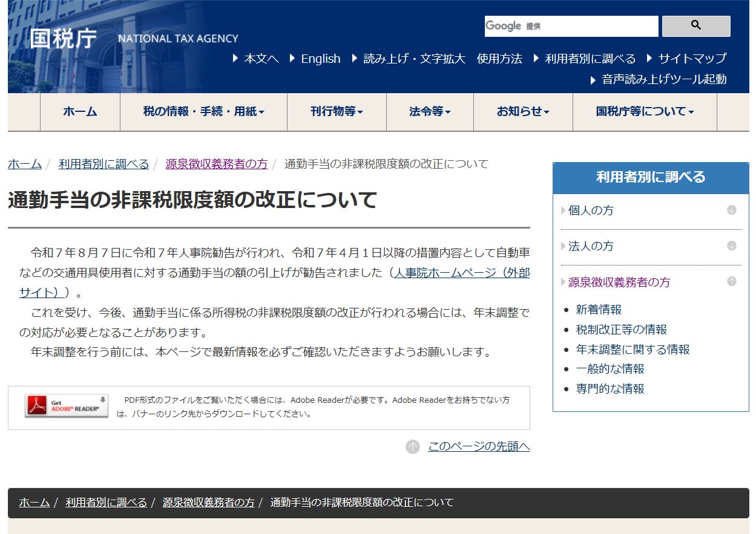Go to サイトマップ from header links
The height and width of the screenshot is (534, 756).
pyautogui.click(x=692, y=59)
